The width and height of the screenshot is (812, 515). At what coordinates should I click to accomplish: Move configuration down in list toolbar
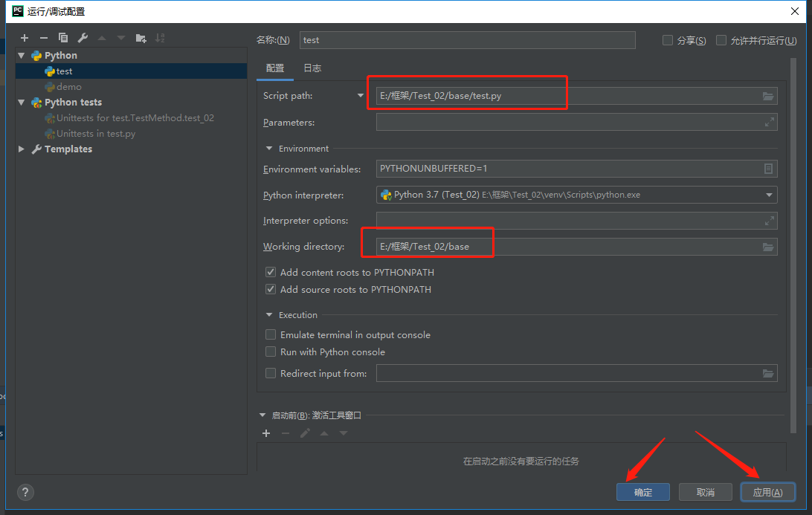pyautogui.click(x=121, y=38)
